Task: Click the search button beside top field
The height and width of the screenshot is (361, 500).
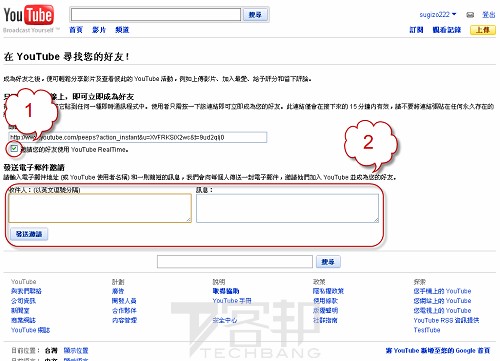Action: (255, 15)
